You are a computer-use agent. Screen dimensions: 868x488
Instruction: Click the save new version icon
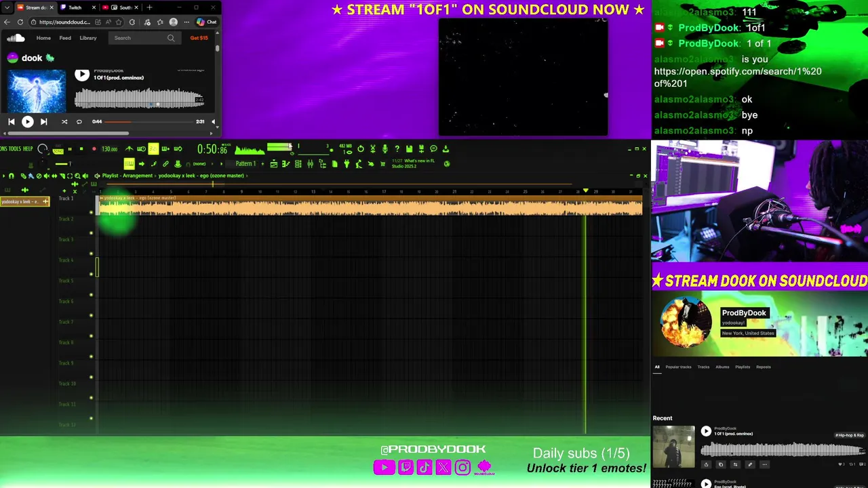(x=421, y=148)
